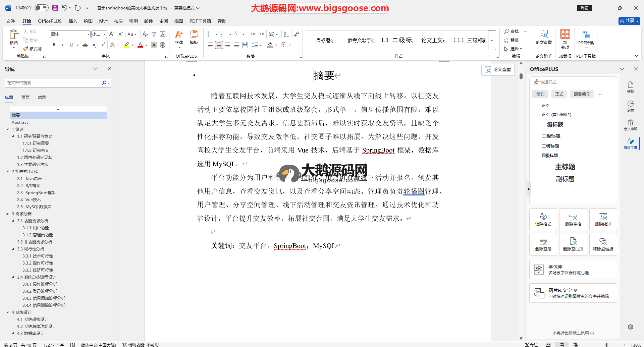This screenshot has height=347, width=644.
Task: Expand the styles gallery more arrow
Action: [492, 40]
